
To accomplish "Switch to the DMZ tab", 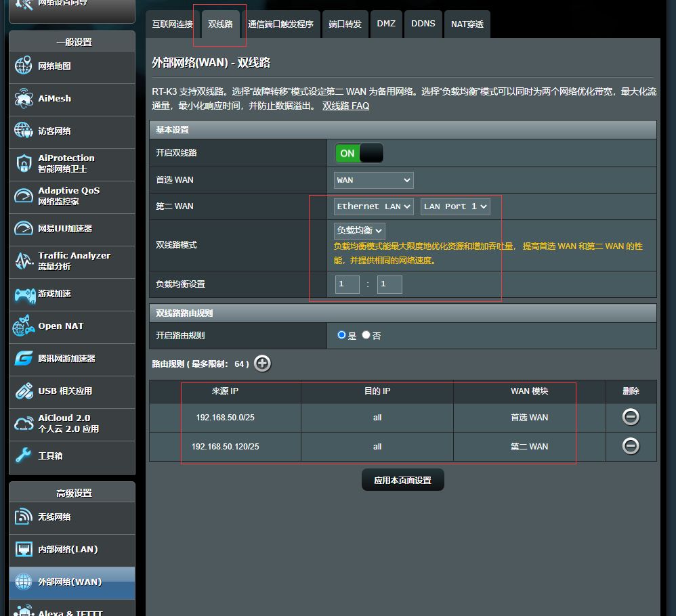I will [386, 24].
